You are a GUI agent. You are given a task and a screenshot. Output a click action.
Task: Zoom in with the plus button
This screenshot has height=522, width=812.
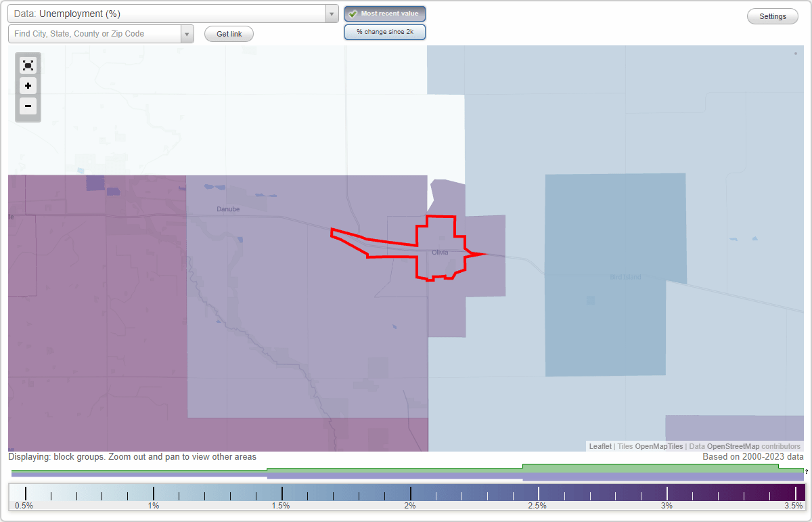28,86
